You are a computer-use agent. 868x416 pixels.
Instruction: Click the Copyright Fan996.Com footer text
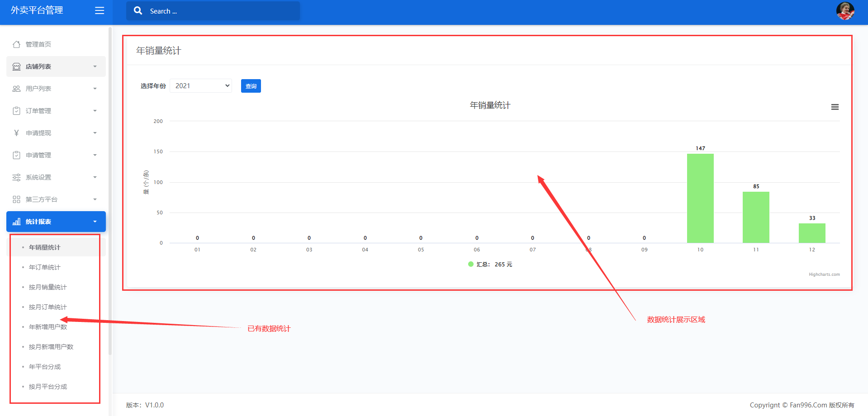(802, 405)
